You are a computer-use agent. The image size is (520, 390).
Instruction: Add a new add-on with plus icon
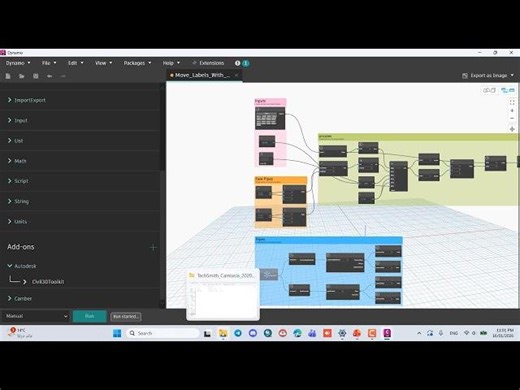coord(153,247)
